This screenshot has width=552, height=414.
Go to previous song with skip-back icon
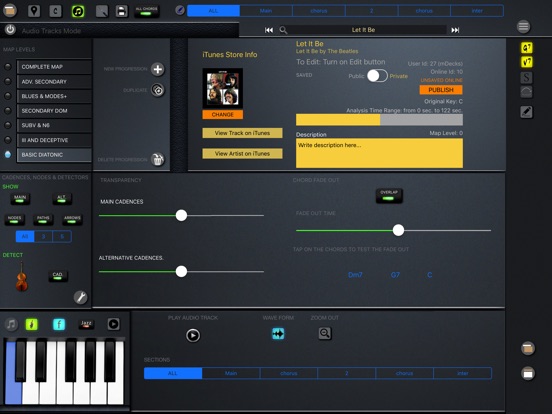[x=269, y=30]
